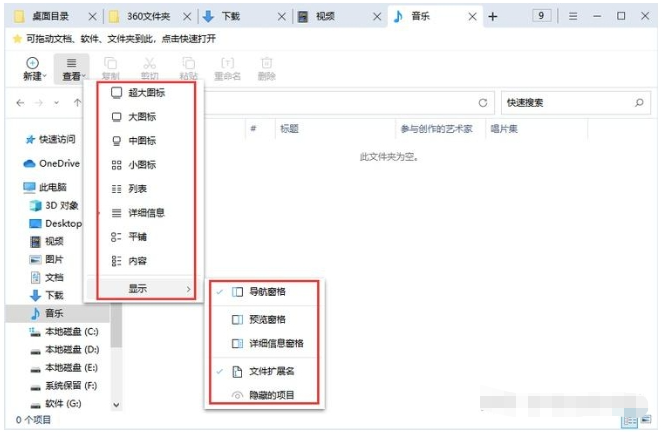663x437 pixels.
Task: Select 超大图标 extra large icons view
Action: 146,93
